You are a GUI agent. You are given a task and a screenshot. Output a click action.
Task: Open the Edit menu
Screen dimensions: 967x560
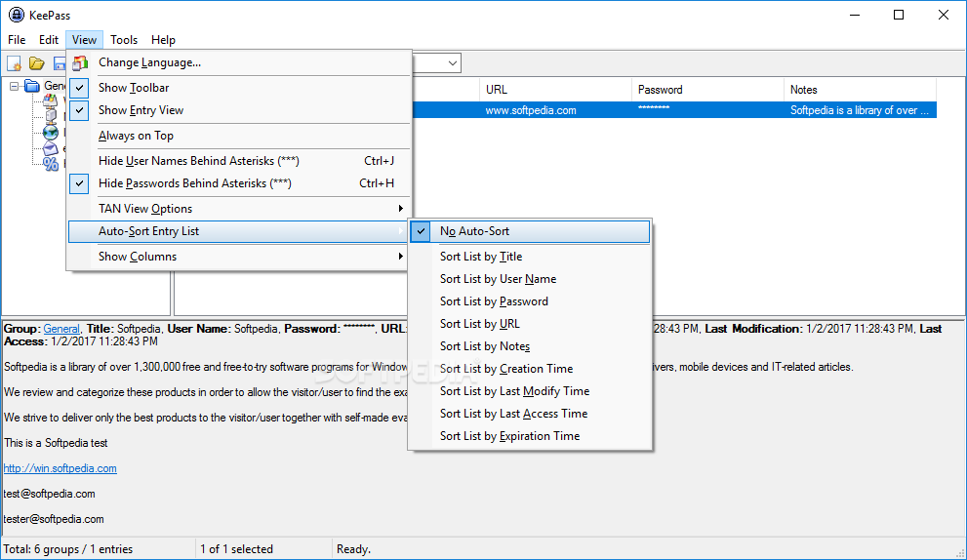point(49,40)
